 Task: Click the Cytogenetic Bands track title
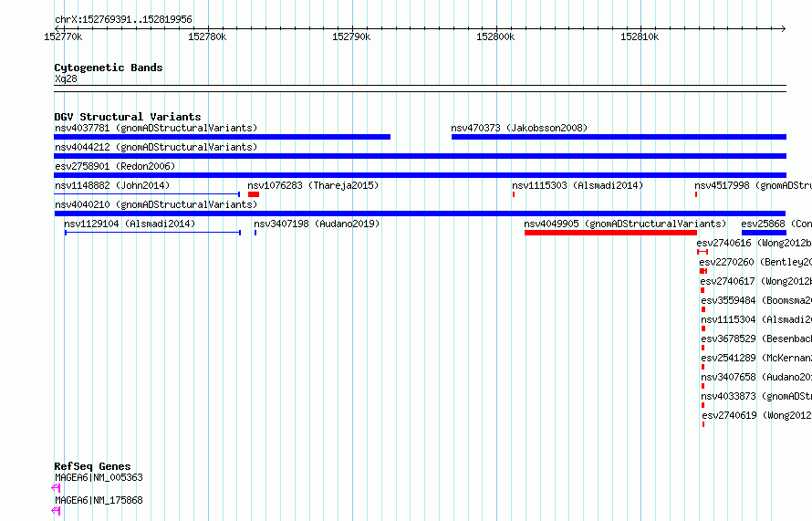pyautogui.click(x=109, y=68)
